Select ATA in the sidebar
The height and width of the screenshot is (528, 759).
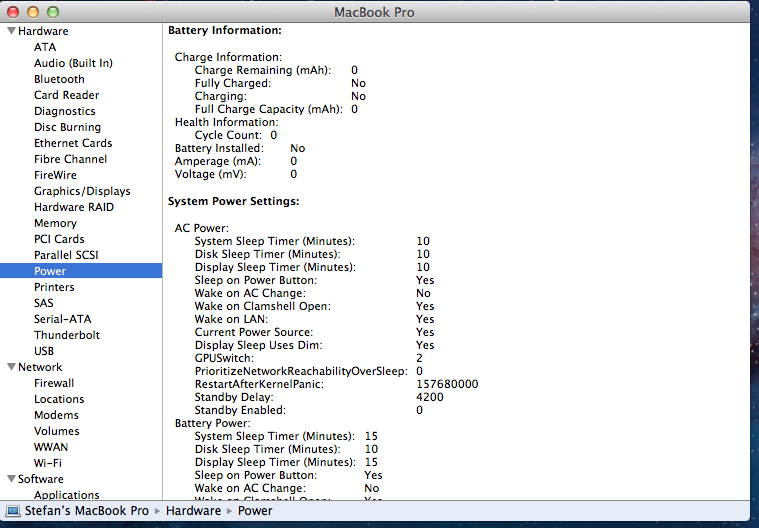tap(45, 47)
